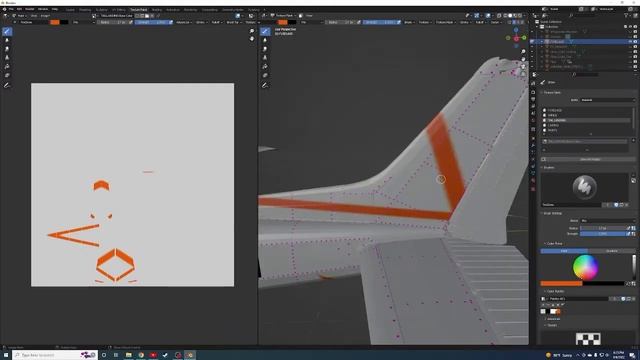
Task: Expand the Advanced subpanel in properties
Action: 553,319
